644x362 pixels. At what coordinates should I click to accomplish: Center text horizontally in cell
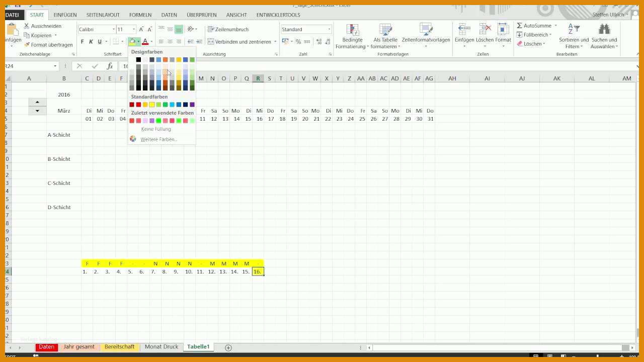pos(170,42)
